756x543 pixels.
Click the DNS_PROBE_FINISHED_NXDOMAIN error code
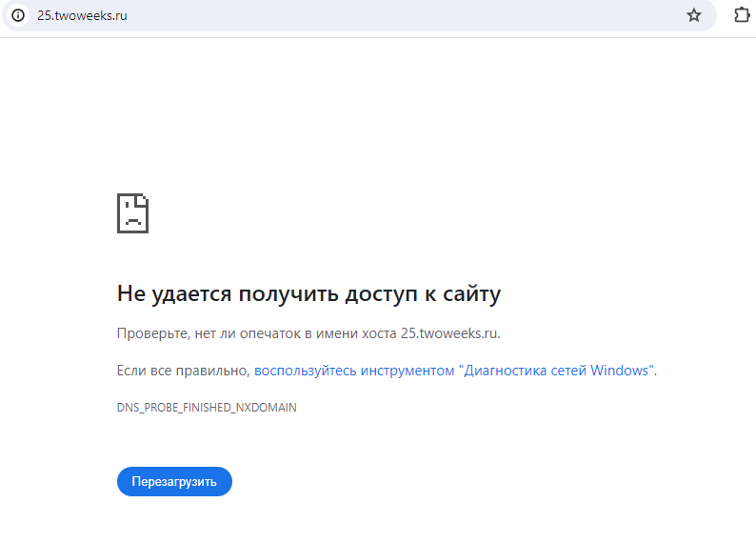point(207,408)
